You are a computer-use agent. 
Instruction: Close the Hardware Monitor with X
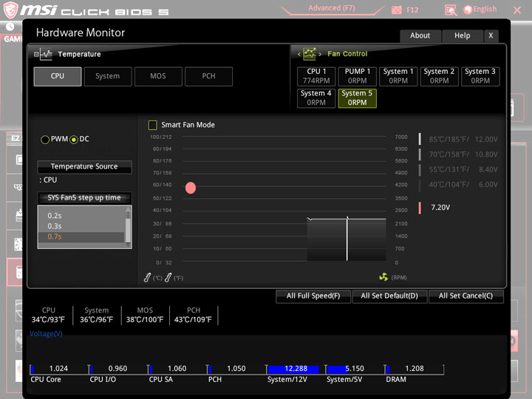(491, 35)
